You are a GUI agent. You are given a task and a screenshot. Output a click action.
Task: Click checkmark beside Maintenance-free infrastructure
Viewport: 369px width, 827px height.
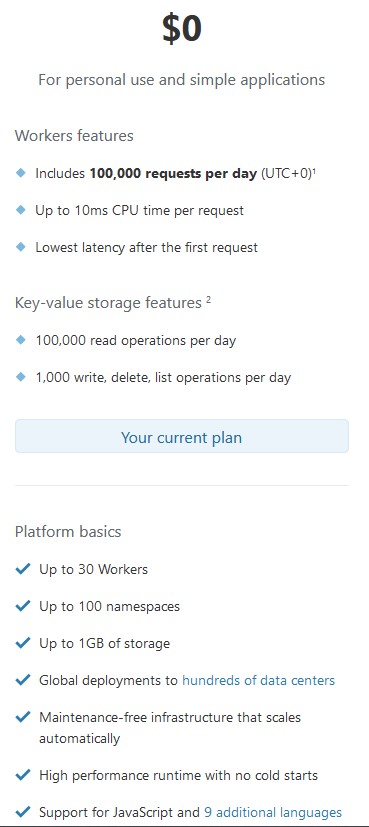pyautogui.click(x=23, y=717)
